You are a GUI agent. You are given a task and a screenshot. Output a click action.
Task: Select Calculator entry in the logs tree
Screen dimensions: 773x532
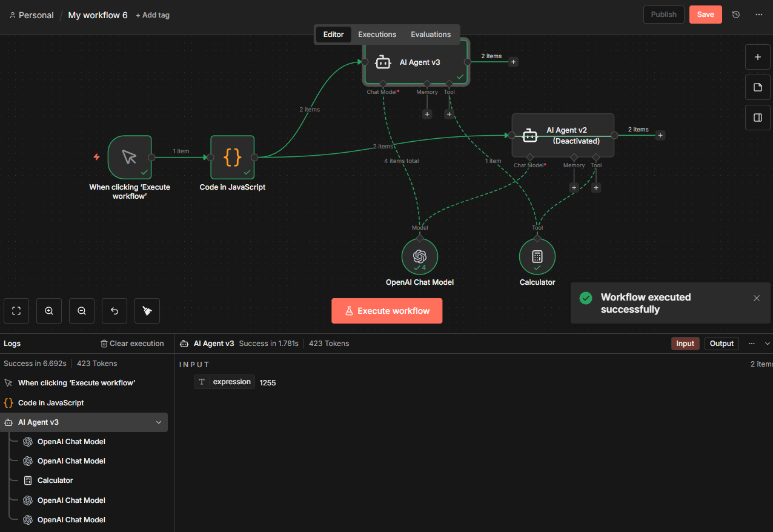55,480
